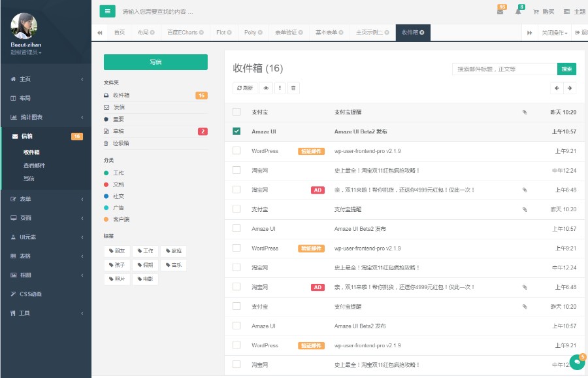The image size is (588, 378).
Task: Open the 超级管理员 user dropdown
Action: pos(26,52)
